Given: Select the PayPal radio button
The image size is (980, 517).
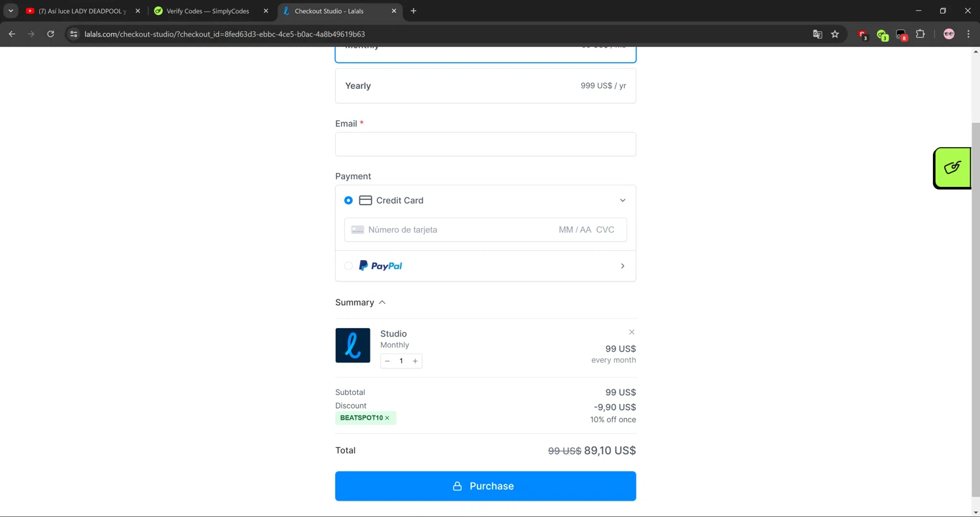Looking at the screenshot, I should pyautogui.click(x=348, y=266).
